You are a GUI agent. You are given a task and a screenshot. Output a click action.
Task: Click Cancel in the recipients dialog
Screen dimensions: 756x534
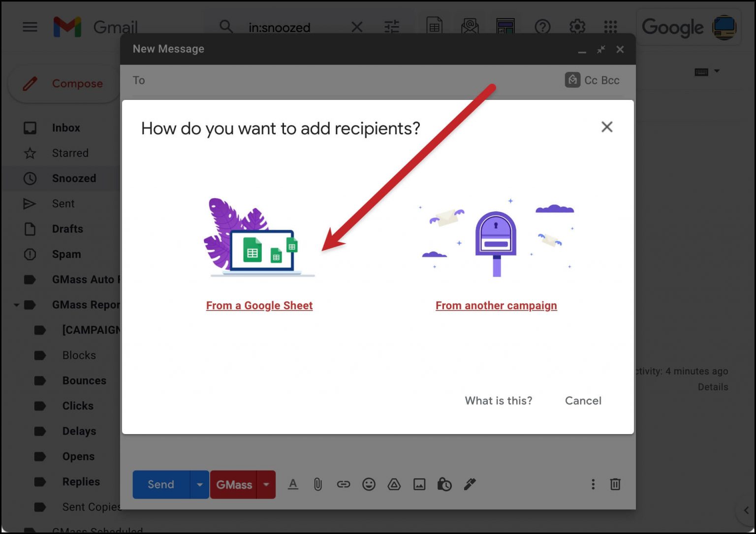coord(583,401)
